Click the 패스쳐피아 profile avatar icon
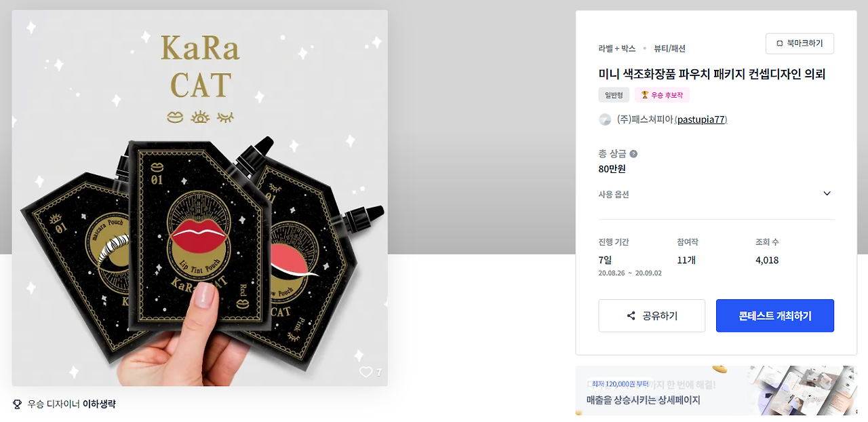This screenshot has width=868, height=422. point(605,119)
